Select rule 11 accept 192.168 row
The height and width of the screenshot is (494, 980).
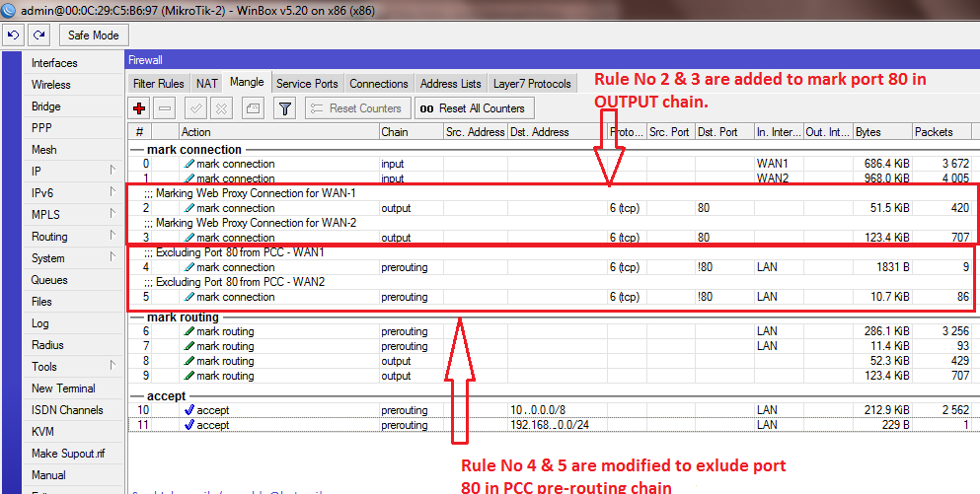click(x=552, y=425)
